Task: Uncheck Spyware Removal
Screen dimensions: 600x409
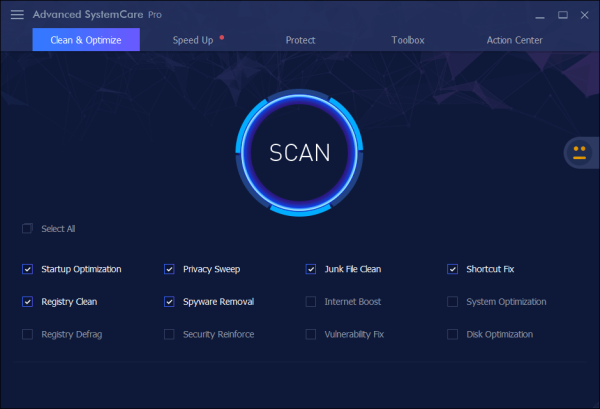Action: click(169, 302)
